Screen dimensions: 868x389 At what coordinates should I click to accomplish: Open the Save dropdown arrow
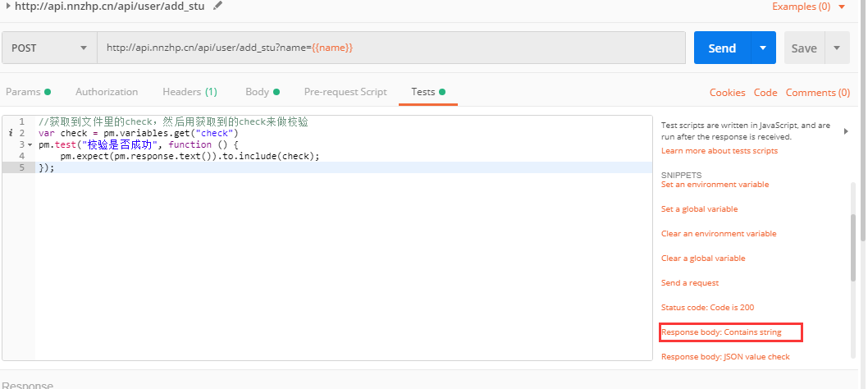[x=837, y=48]
